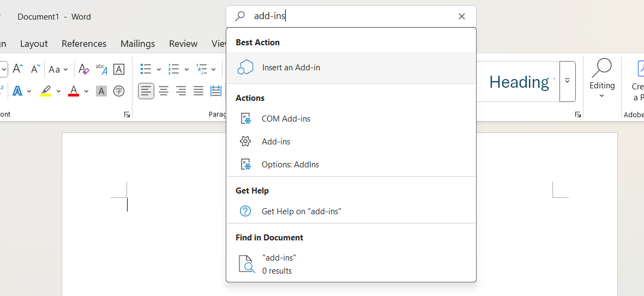Apply the yellow text highlight color
The width and height of the screenshot is (644, 296).
point(46,91)
